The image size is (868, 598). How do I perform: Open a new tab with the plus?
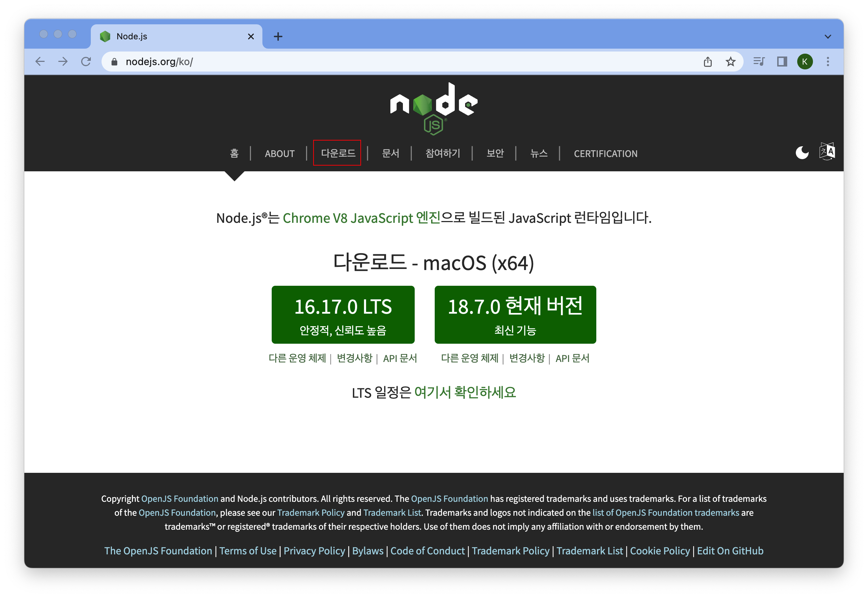278,36
